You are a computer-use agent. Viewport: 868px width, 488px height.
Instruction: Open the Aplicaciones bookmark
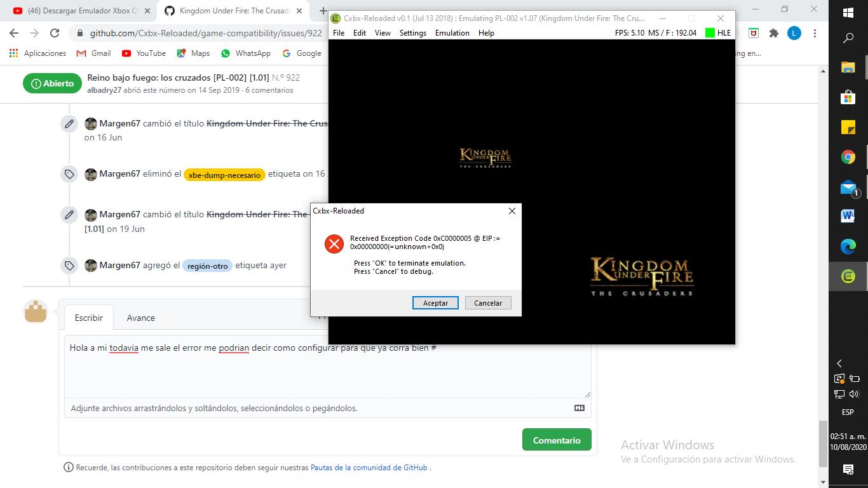point(37,53)
